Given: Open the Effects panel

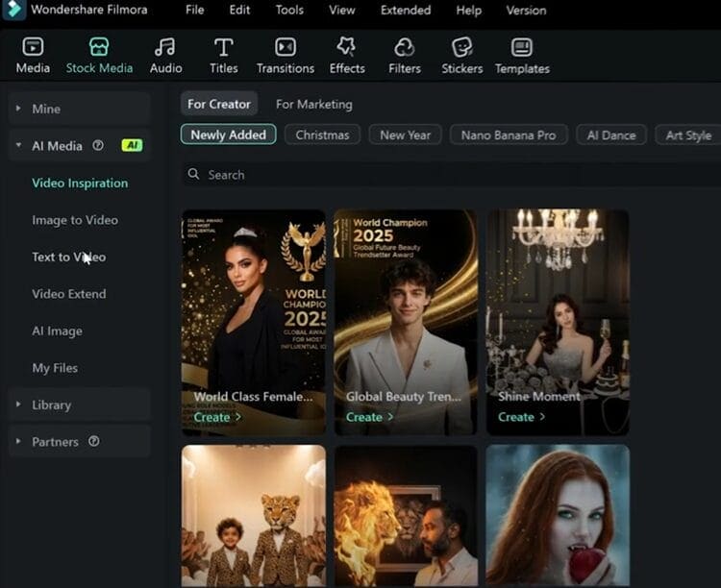Looking at the screenshot, I should pos(347,56).
